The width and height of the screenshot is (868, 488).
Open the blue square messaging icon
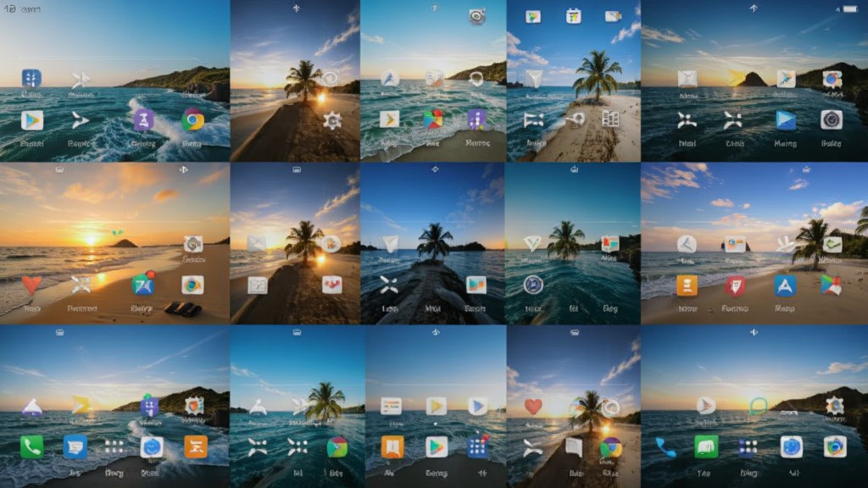pos(75,446)
